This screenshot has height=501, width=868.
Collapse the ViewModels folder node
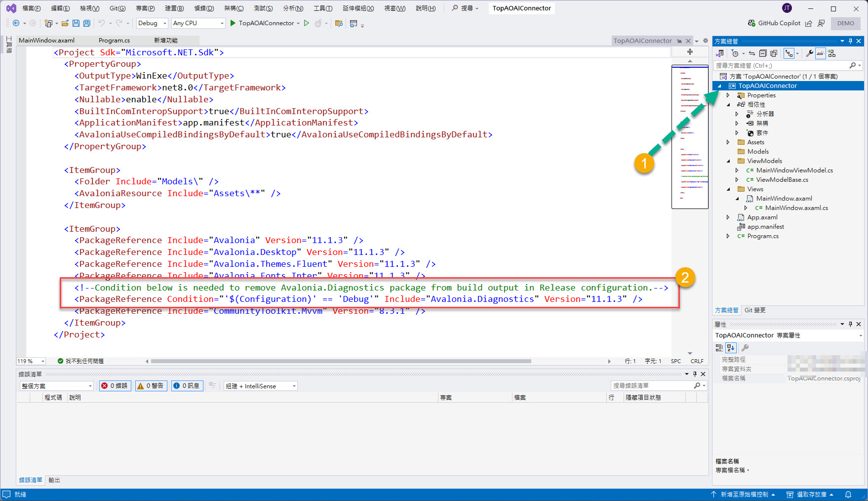click(728, 161)
